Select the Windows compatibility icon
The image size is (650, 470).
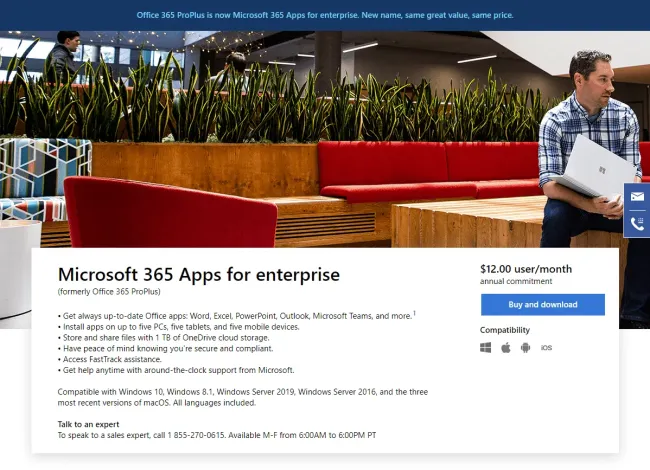pos(485,348)
